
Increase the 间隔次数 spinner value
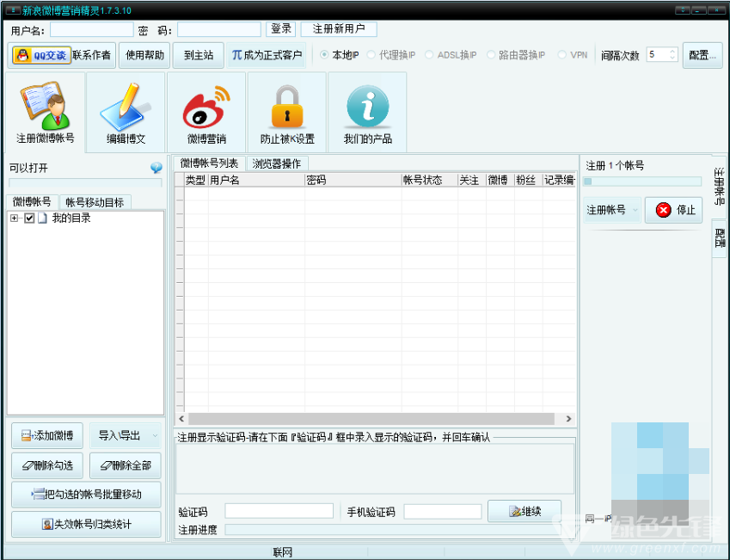tap(672, 52)
